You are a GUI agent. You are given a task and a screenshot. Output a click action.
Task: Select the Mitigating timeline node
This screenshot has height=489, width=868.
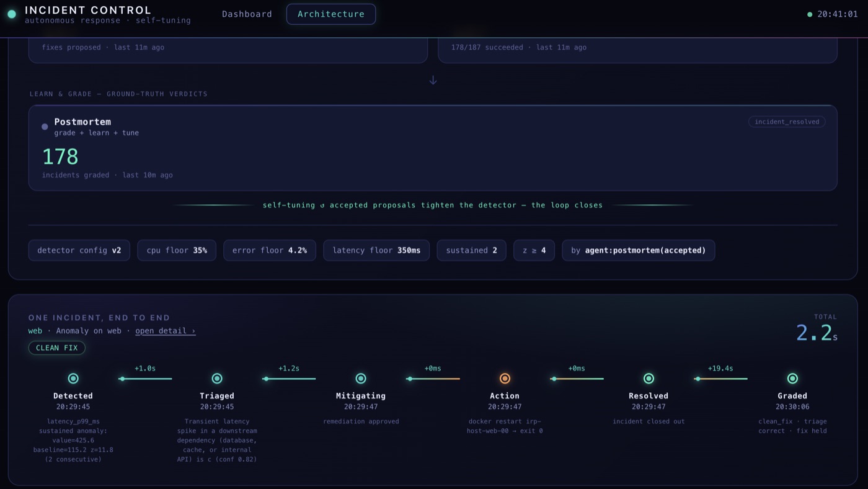[x=361, y=379]
